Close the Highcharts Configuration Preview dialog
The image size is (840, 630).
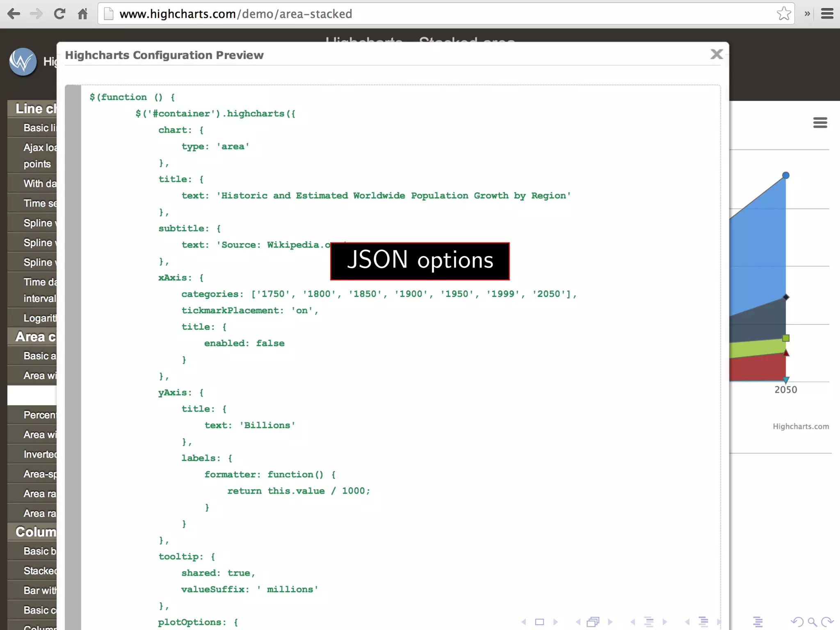click(717, 54)
